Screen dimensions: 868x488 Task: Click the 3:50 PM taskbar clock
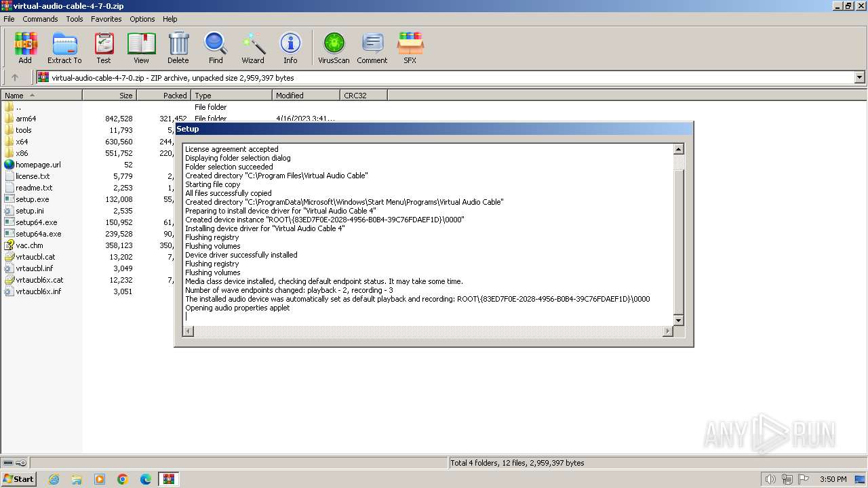(833, 479)
